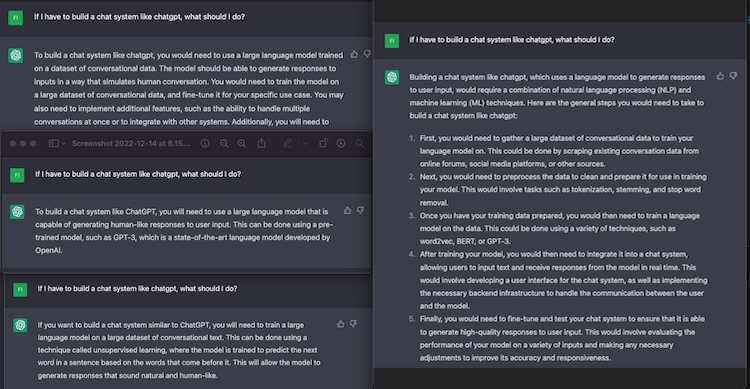Open the share icon in Preview toolbar
Image resolution: width=750 pixels, height=389 pixels.
[x=262, y=143]
